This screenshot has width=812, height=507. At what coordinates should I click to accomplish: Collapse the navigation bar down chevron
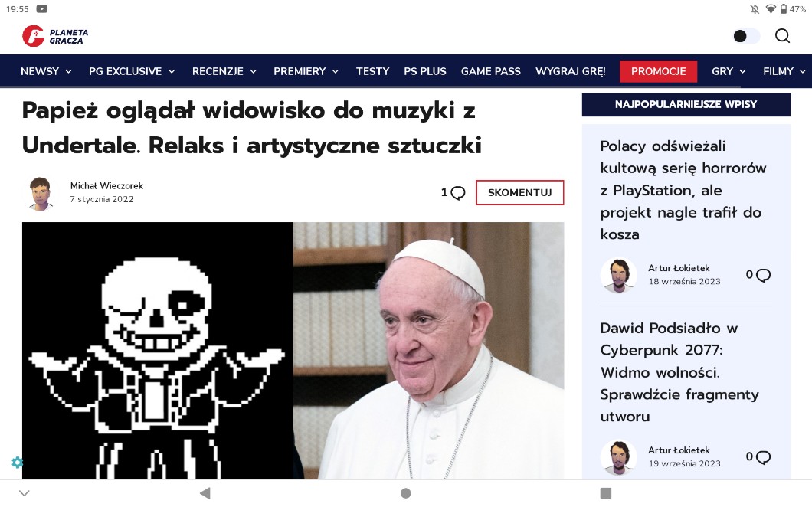click(x=25, y=493)
